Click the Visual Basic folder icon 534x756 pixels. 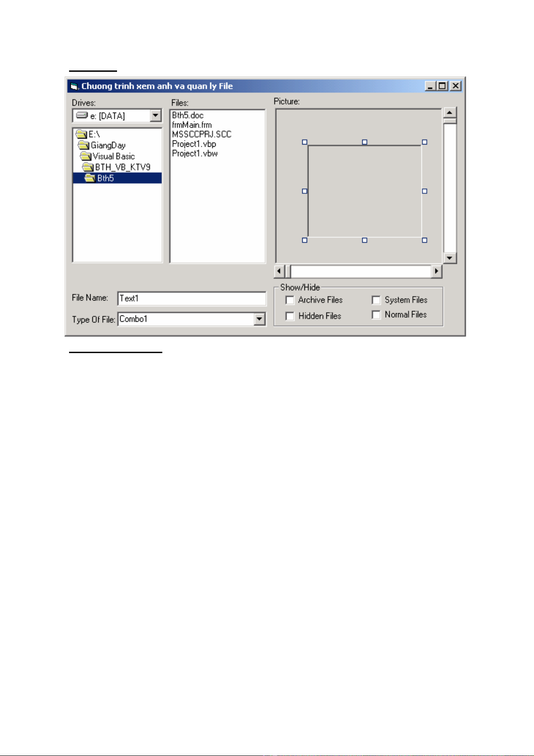86,156
